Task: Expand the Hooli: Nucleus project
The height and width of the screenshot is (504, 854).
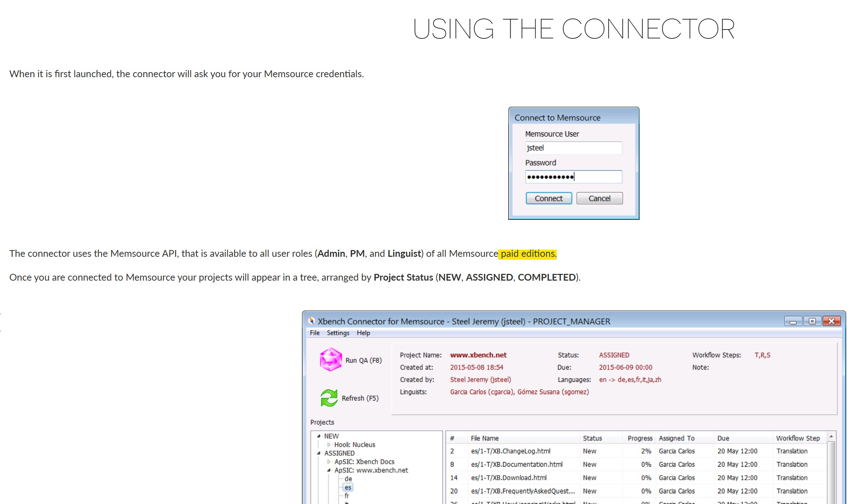Action: click(x=329, y=445)
